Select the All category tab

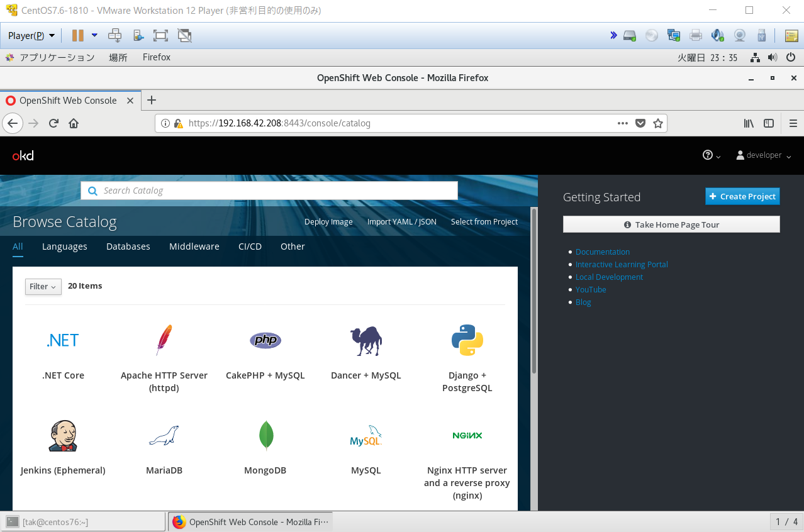(x=18, y=247)
